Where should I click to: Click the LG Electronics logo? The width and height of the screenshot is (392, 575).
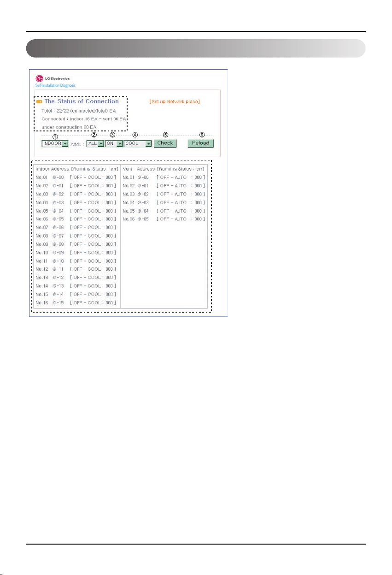click(x=53, y=78)
